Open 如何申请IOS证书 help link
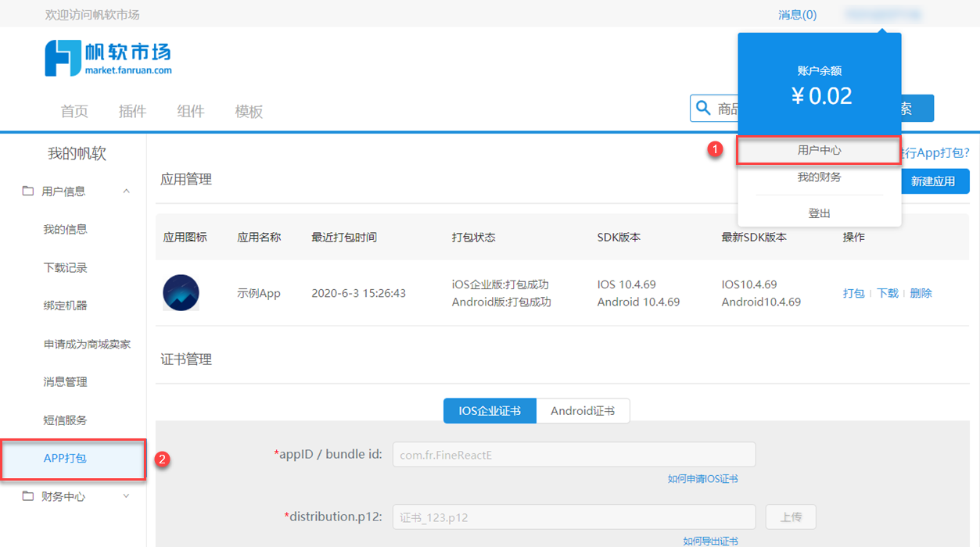 (x=702, y=478)
